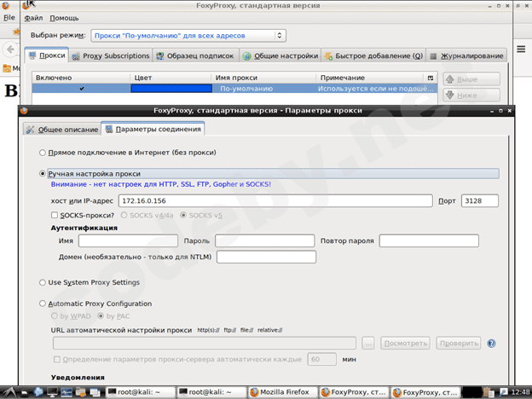
Task: Open the Файл menu in FoxyProxy window
Action: click(x=33, y=18)
